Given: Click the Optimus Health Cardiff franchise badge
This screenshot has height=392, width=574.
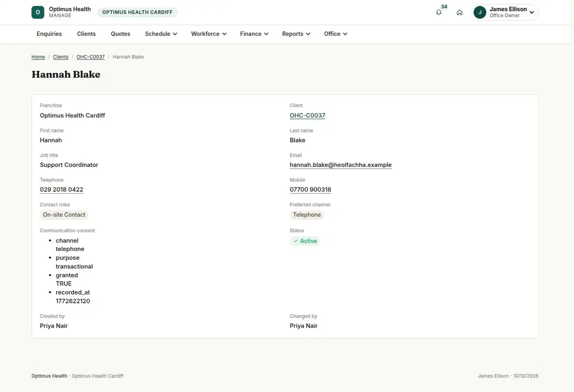Looking at the screenshot, I should tap(137, 12).
